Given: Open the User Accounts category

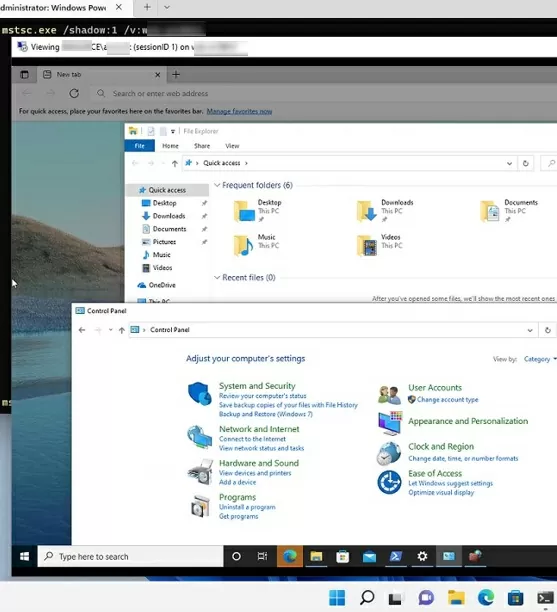Looking at the screenshot, I should coord(435,388).
